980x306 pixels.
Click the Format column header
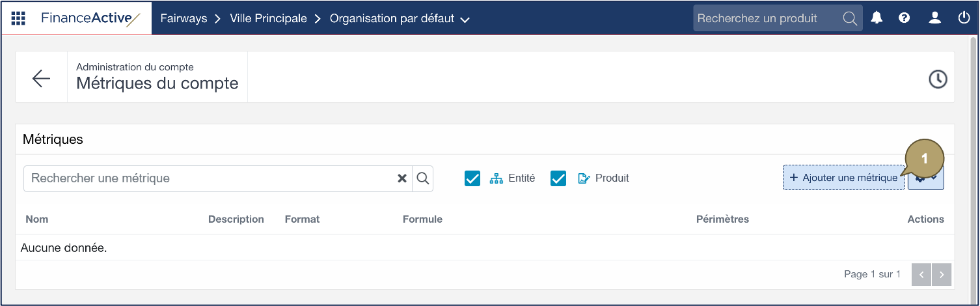[x=302, y=219]
